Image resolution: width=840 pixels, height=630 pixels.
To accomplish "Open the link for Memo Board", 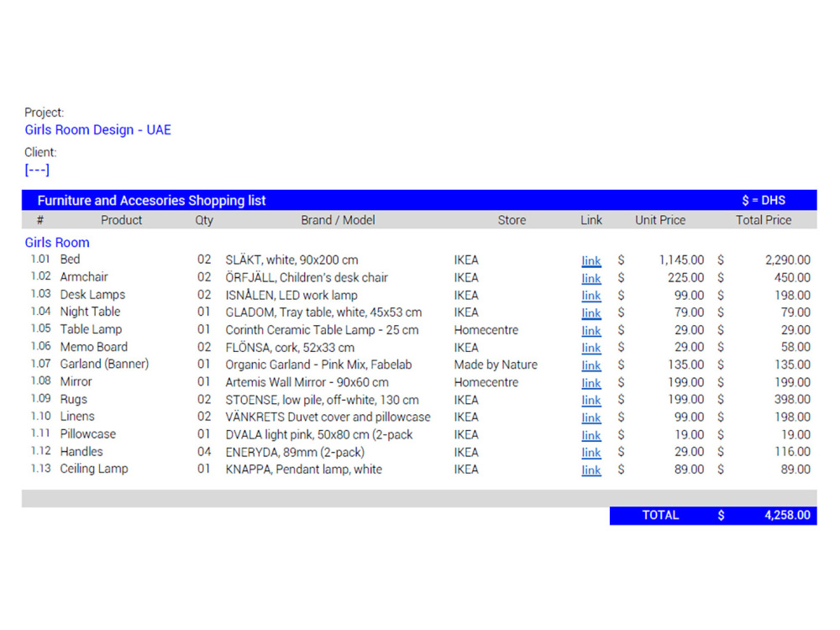I will (x=591, y=348).
